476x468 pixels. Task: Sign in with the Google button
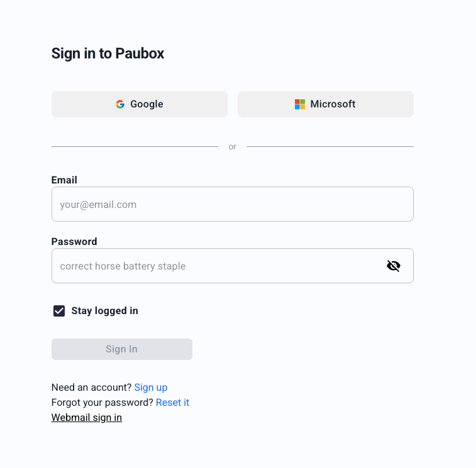pos(140,104)
